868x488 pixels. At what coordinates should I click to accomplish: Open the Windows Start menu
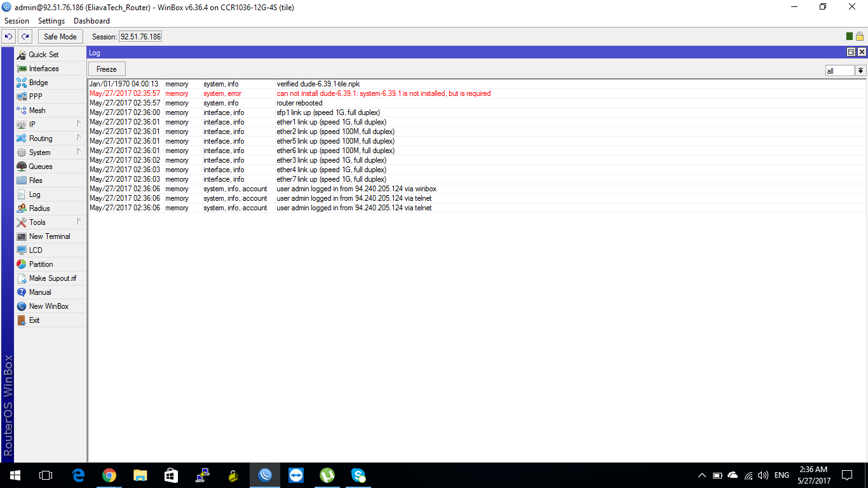(x=15, y=475)
